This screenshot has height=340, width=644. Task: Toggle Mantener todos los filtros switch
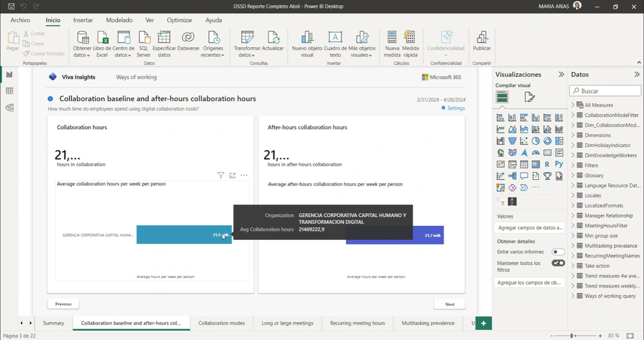558,263
